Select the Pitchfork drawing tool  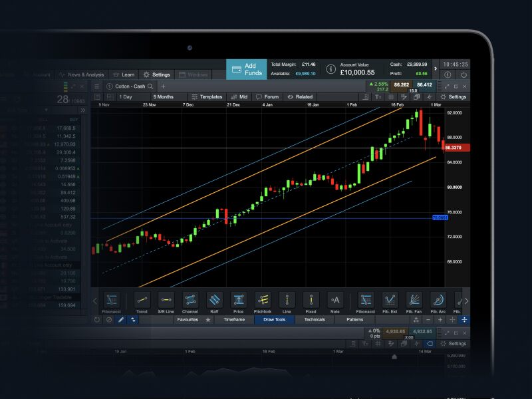click(263, 303)
